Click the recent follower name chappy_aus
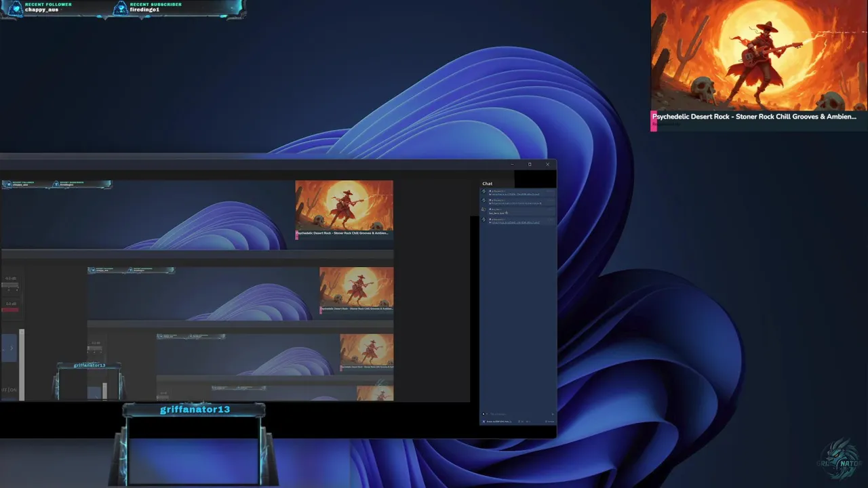This screenshot has height=488, width=868. (x=42, y=10)
